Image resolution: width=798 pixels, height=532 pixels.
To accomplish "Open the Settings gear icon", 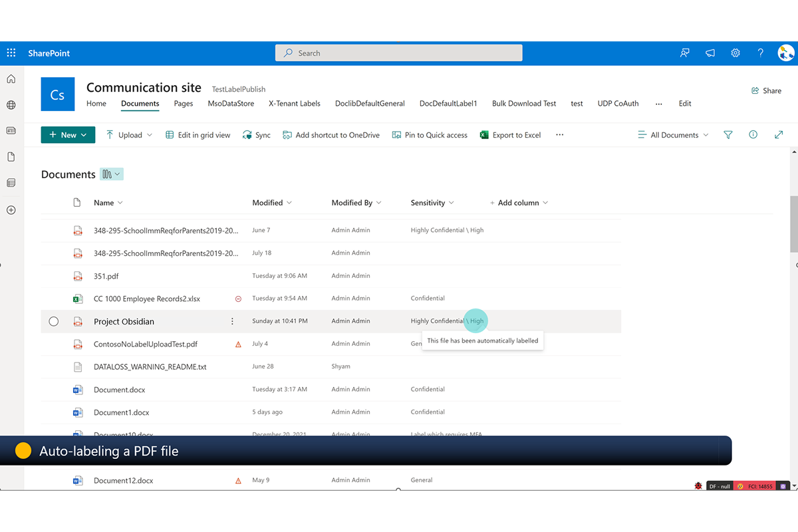I will [x=735, y=53].
